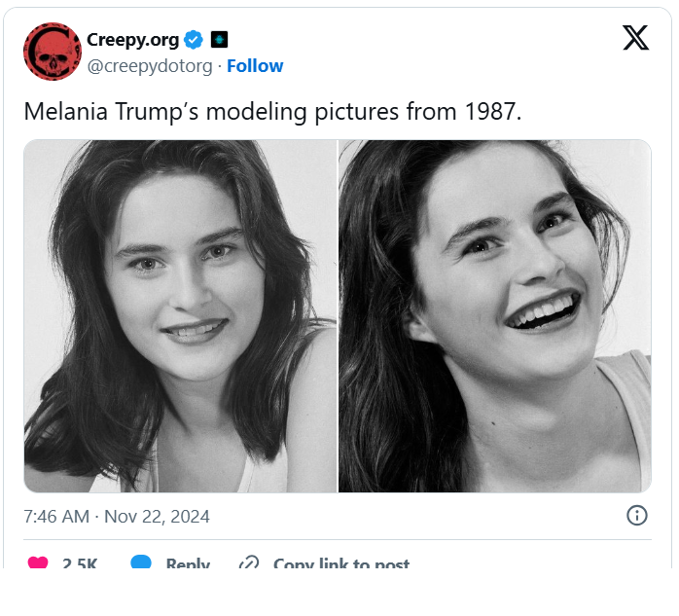Screen dimensions: 679x616
Task: Click the Creepy.org skull profile avatar
Action: 52,52
